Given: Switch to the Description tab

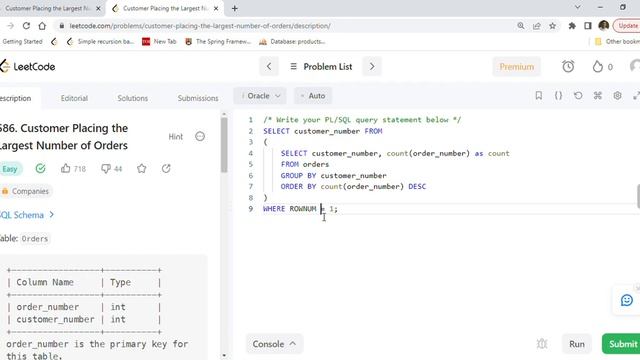Looking at the screenshot, I should (x=16, y=98).
